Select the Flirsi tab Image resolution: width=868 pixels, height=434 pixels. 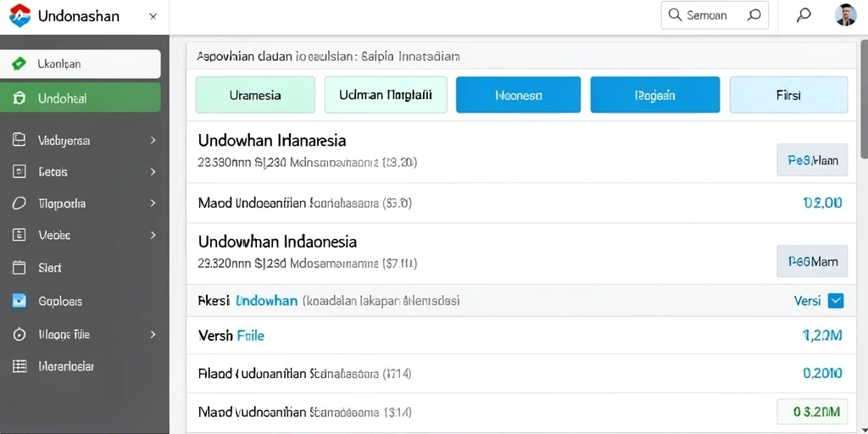(789, 95)
